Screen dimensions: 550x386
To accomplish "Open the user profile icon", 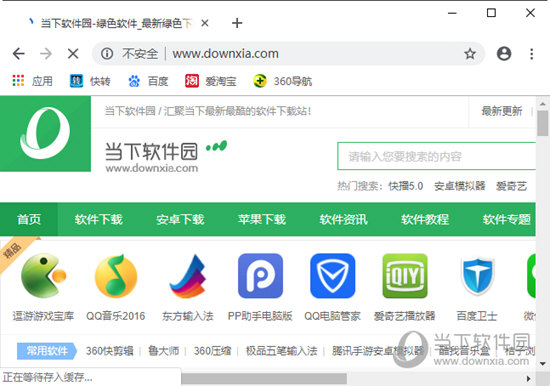I will pyautogui.click(x=504, y=54).
